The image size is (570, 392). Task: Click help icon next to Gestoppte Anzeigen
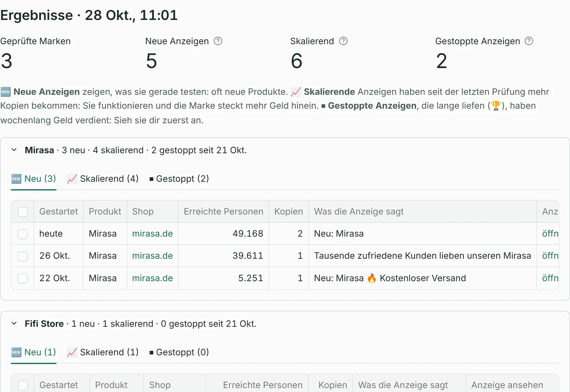coord(529,41)
